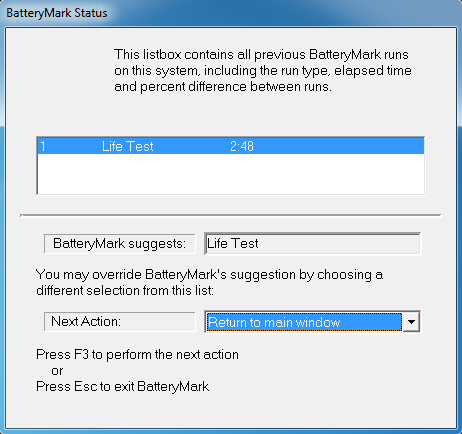Click the horizontal separator line below the listbox
Image resolution: width=462 pixels, height=434 pixels.
[231, 215]
